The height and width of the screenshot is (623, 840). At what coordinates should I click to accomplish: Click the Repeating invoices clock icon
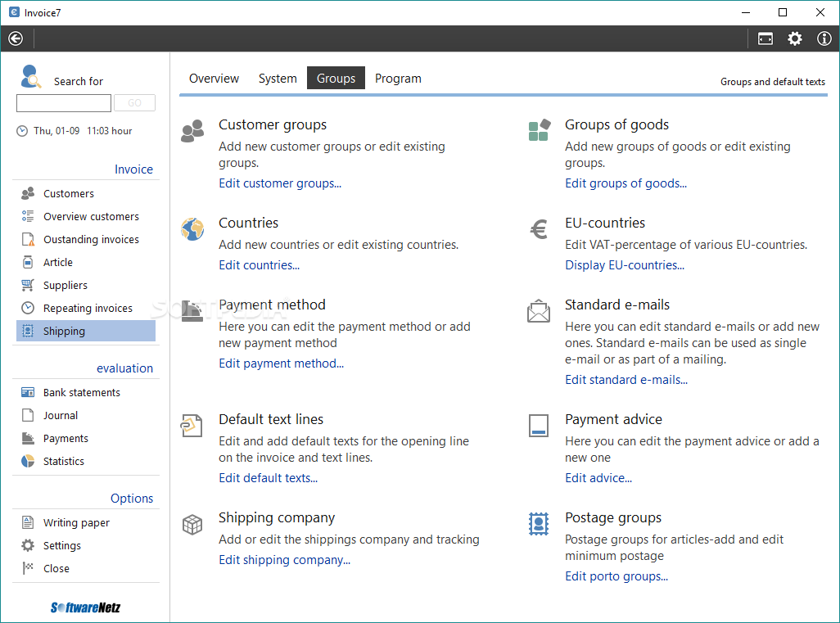(x=28, y=308)
